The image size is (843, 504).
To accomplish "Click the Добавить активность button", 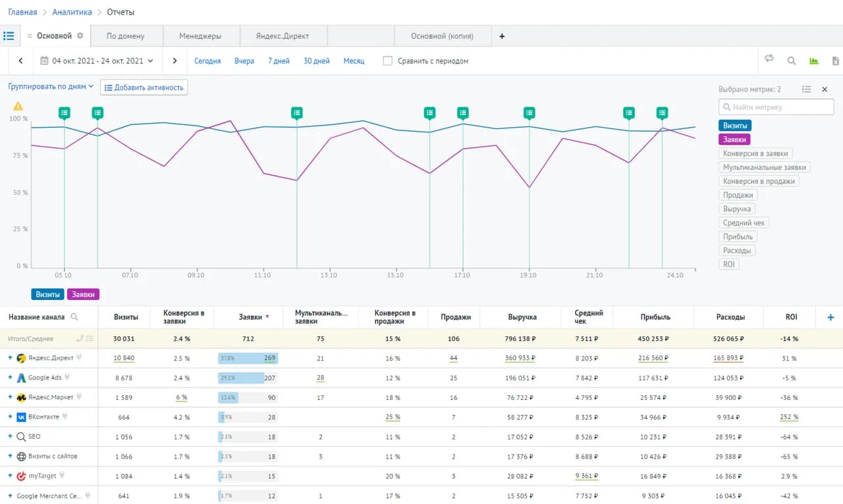I will click(144, 88).
